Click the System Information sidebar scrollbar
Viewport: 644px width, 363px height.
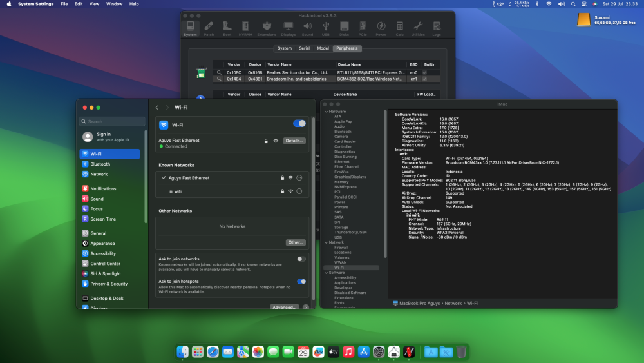pyautogui.click(x=385, y=184)
